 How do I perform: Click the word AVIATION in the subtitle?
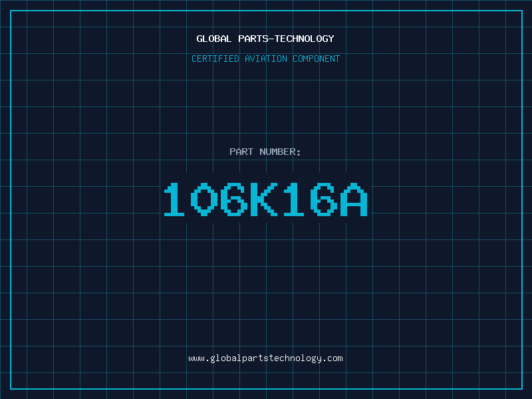(x=267, y=59)
